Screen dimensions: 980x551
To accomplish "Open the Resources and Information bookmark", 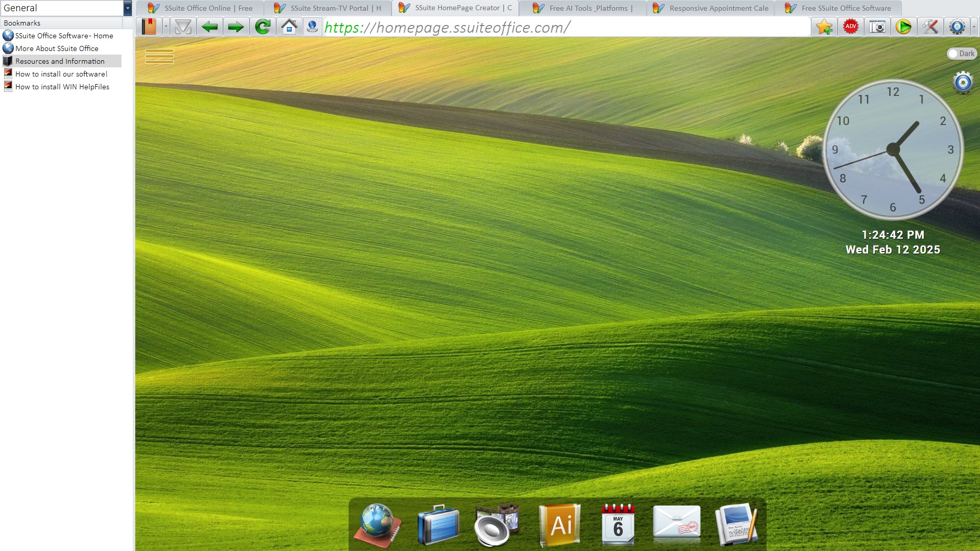I will click(x=60, y=61).
